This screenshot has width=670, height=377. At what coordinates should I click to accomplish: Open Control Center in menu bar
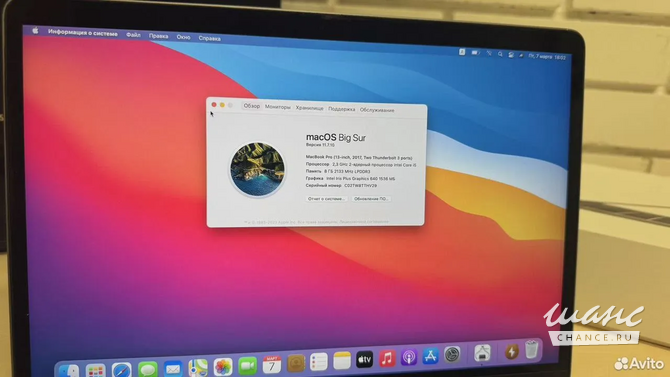click(x=511, y=55)
